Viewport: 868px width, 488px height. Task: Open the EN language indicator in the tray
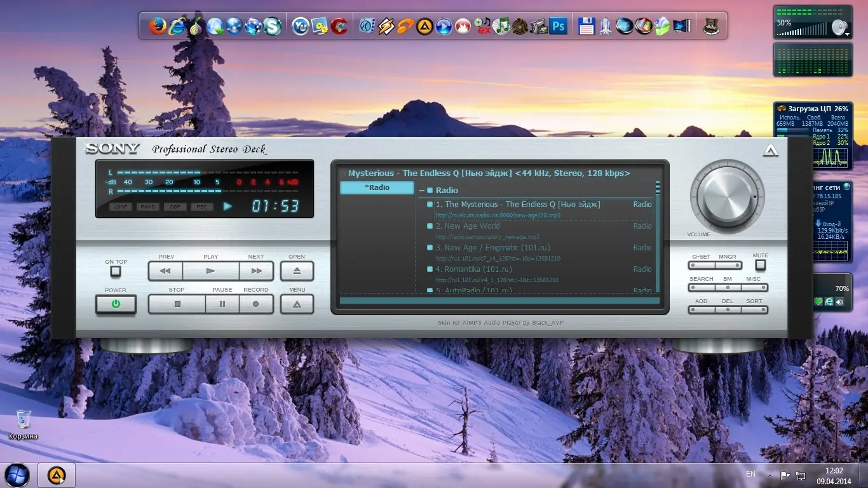[750, 474]
